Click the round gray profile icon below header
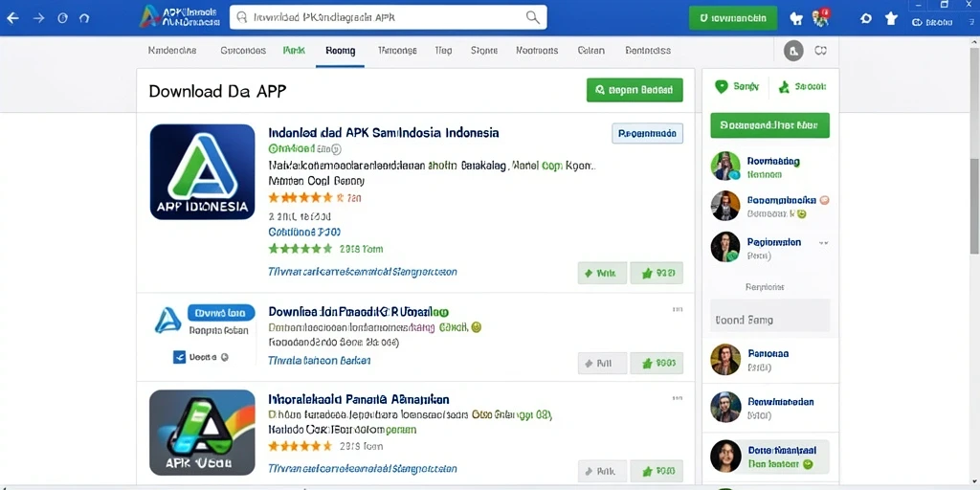980x490 pixels. tap(793, 51)
